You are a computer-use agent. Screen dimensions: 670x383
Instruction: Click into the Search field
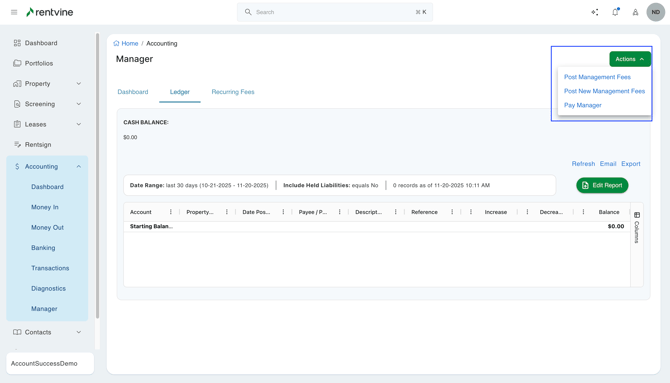(335, 12)
